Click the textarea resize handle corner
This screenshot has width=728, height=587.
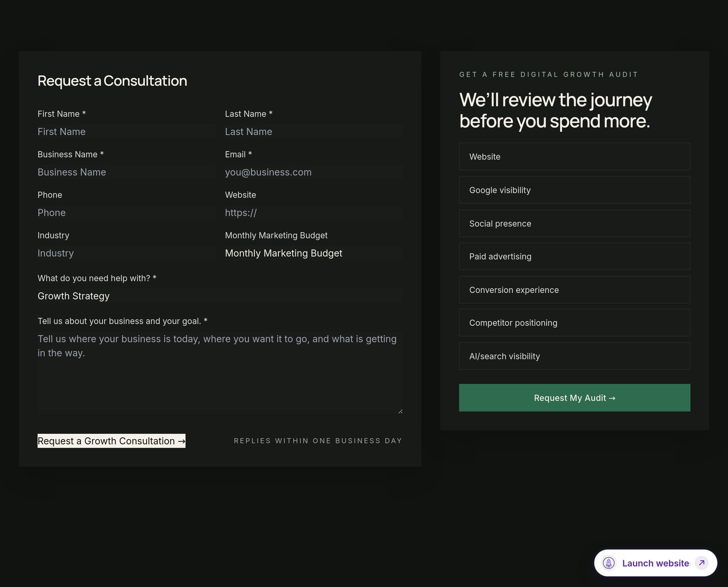click(400, 411)
